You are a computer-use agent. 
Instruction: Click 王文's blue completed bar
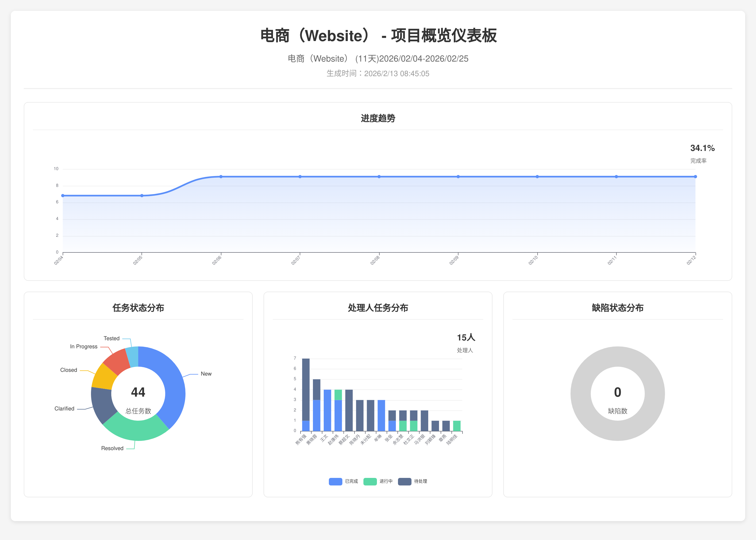tap(327, 410)
